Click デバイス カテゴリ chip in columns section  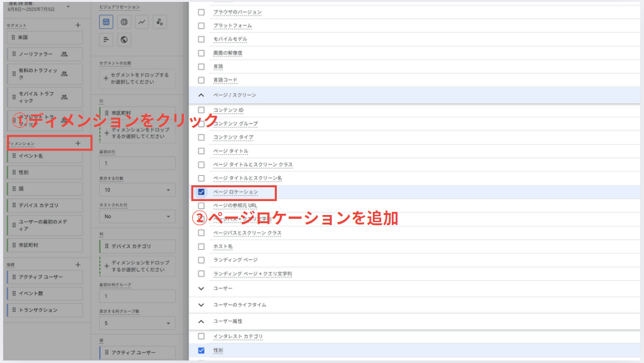pos(137,246)
